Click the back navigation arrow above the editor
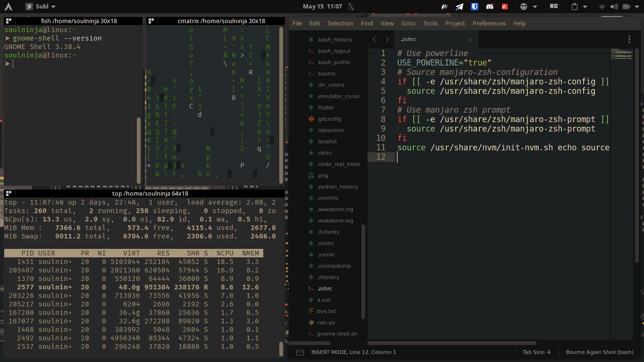The height and width of the screenshot is (362, 644). 374,40
